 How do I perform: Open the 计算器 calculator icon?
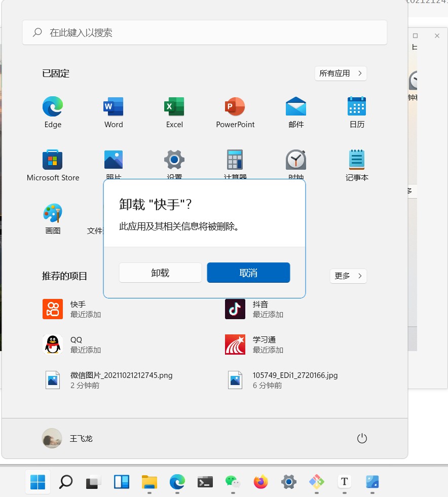click(235, 160)
